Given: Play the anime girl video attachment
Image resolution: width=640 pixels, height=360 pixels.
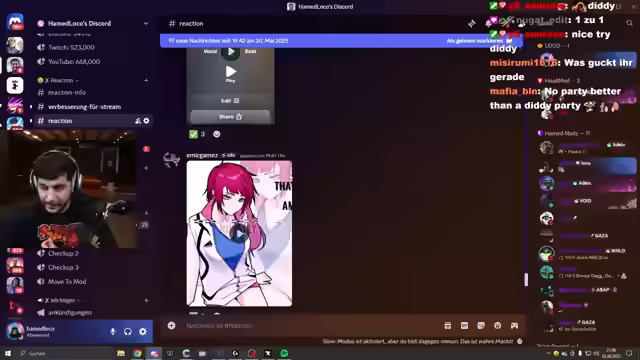Looking at the screenshot, I should point(239,233).
